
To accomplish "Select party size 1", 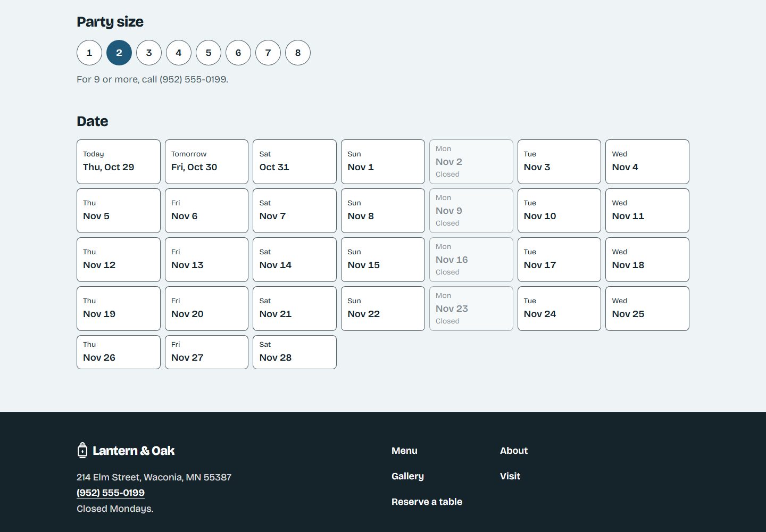I will 89,53.
